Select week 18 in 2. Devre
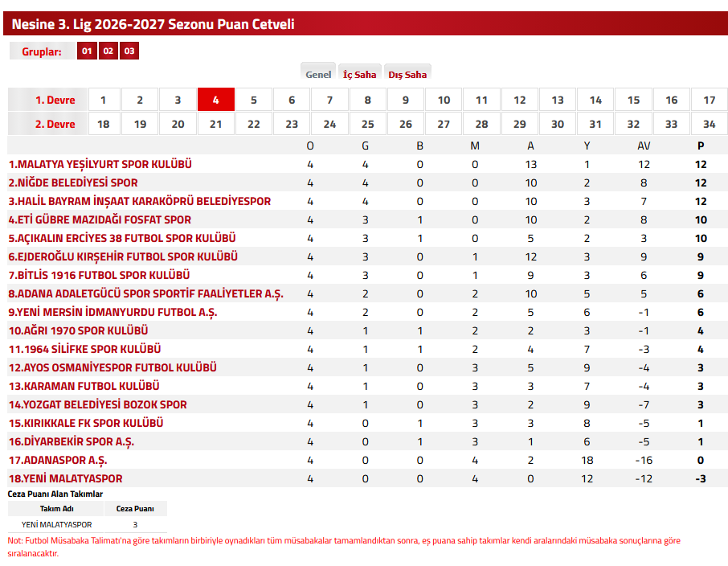Image resolution: width=728 pixels, height=566 pixels. click(x=104, y=124)
